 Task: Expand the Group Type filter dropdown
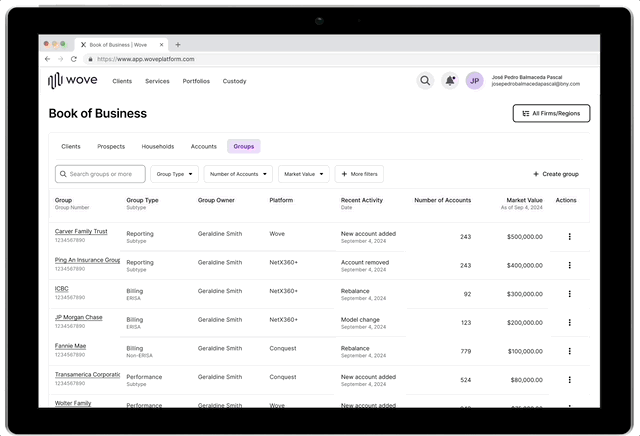(174, 174)
